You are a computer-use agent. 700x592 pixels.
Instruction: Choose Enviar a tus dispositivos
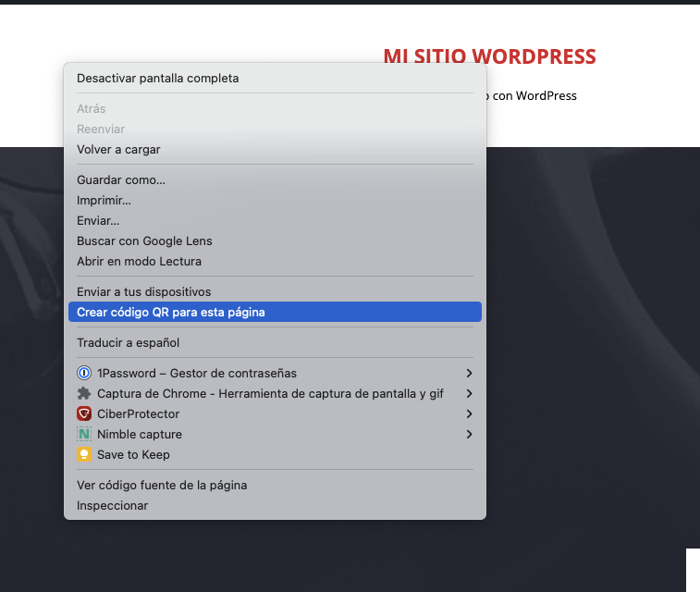tap(275, 291)
